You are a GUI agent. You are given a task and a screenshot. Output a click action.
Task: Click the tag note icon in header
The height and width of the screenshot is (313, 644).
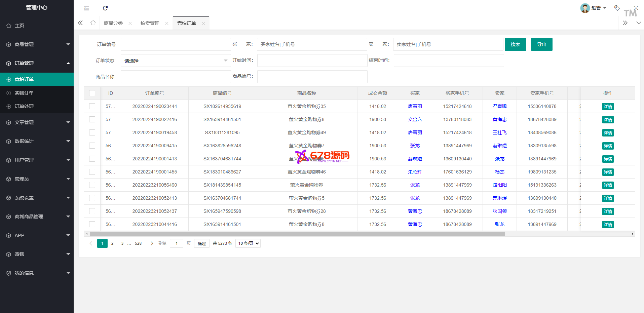click(x=617, y=8)
